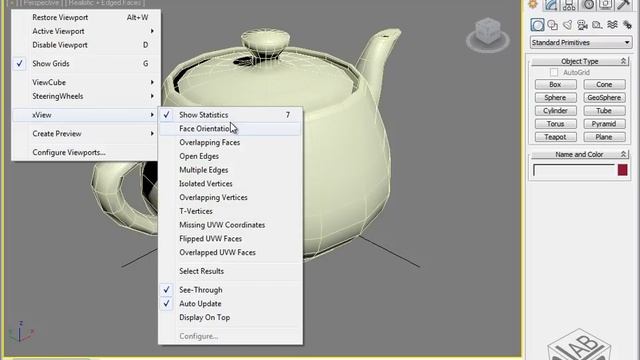Collapse the Name and Color rollout

(x=580, y=154)
